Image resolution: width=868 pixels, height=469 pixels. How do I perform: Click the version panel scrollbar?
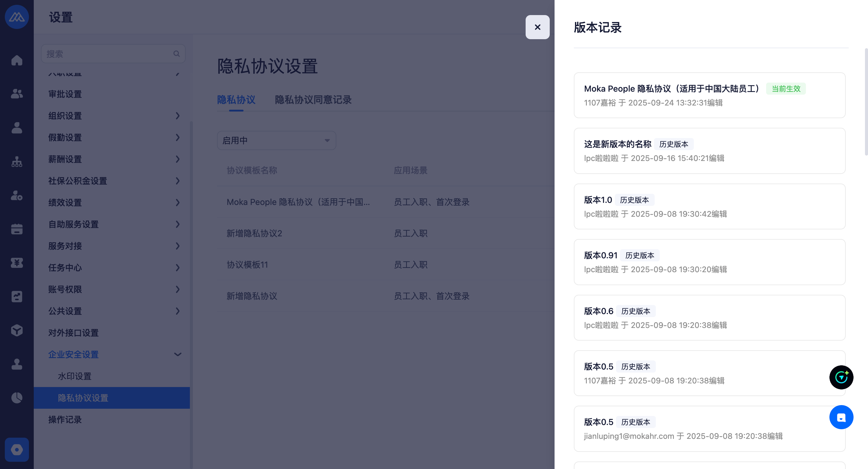pyautogui.click(x=866, y=102)
